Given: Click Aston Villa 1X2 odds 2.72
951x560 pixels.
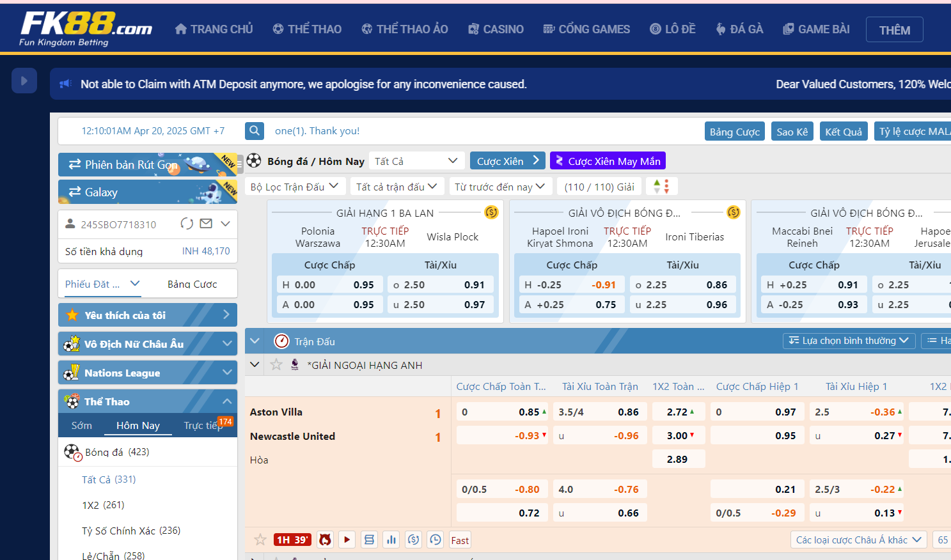Looking at the screenshot, I should (679, 412).
